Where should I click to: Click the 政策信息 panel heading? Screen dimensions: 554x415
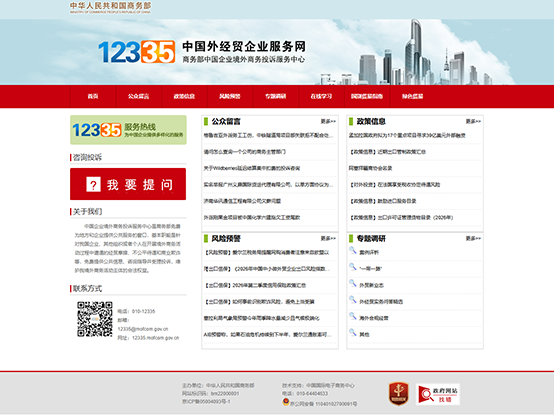pyautogui.click(x=371, y=121)
